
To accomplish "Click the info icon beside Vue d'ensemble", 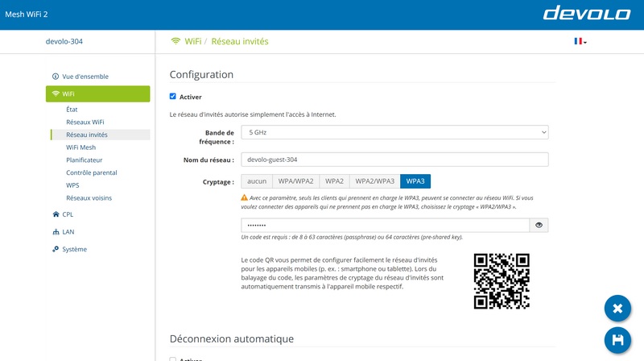I will tap(56, 77).
